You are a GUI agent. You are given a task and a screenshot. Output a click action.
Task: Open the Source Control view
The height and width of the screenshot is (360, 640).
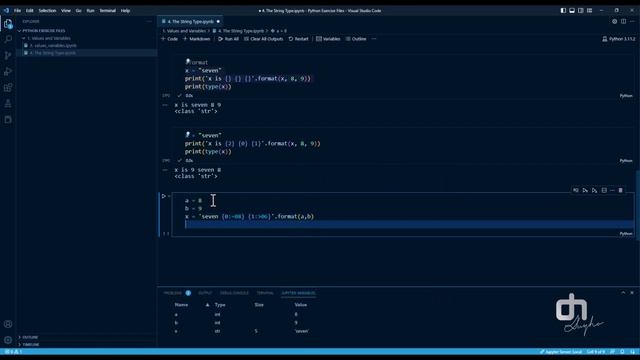pyautogui.click(x=8, y=56)
